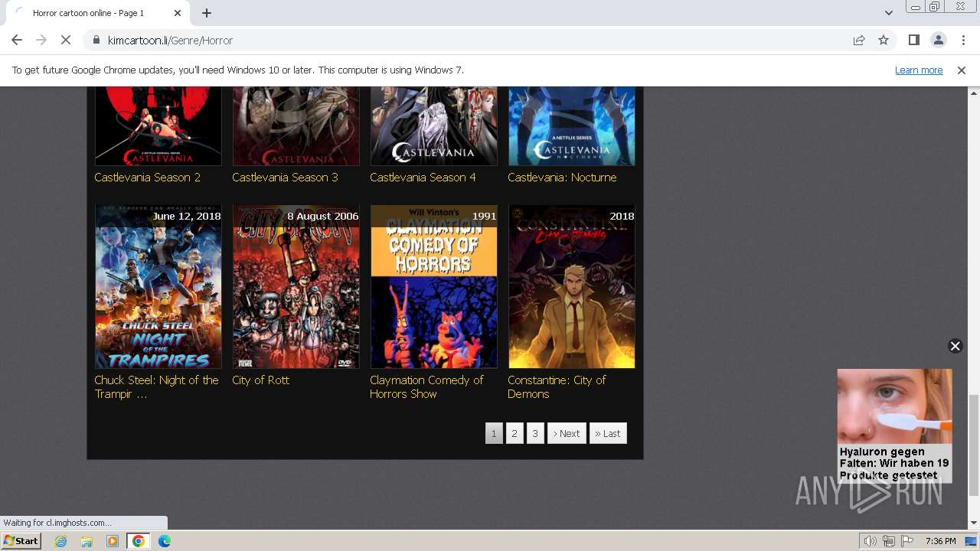
Task: Open the Chrome profile menu
Action: point(938,40)
